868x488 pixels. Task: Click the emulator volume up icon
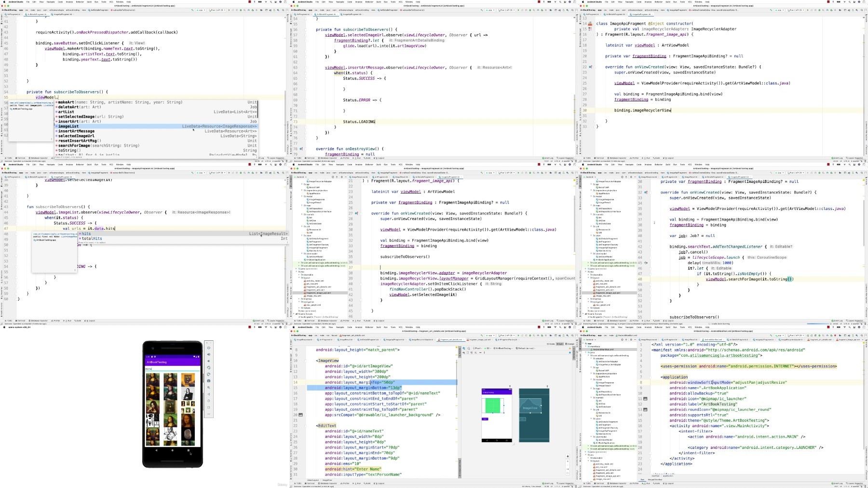point(209,354)
